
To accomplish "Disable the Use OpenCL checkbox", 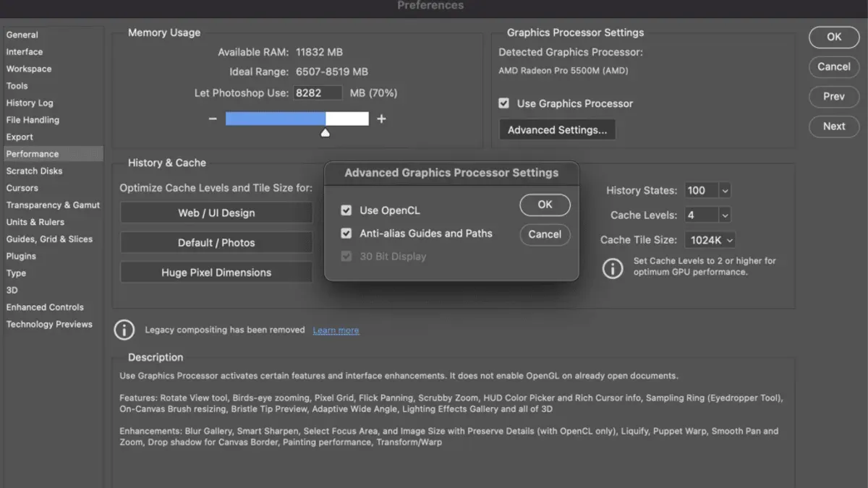I will (x=346, y=210).
